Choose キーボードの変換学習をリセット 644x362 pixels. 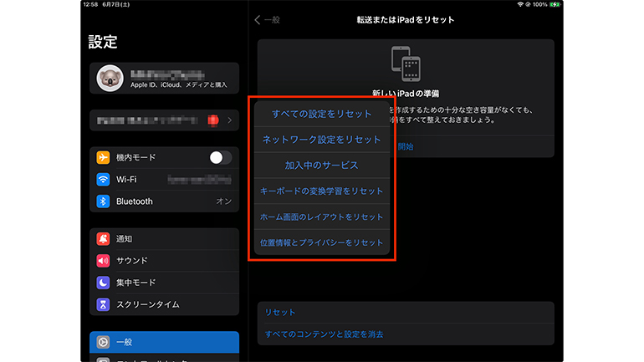(x=322, y=191)
